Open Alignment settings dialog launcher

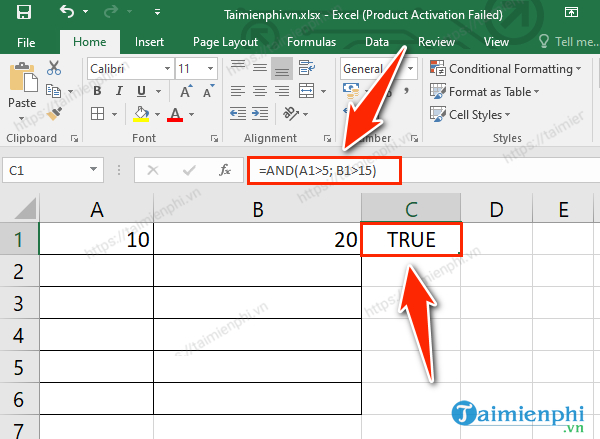point(327,139)
